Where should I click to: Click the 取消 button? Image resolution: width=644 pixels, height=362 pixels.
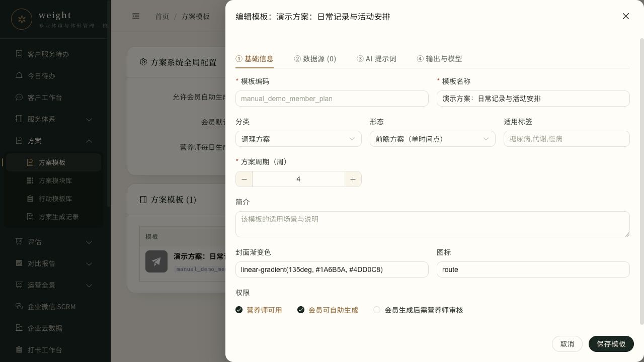click(x=567, y=344)
